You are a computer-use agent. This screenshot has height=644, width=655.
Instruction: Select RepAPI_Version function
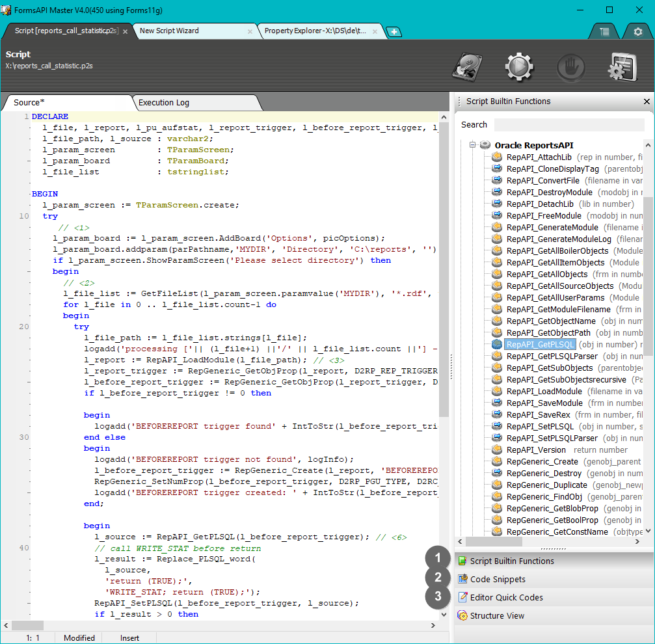pyautogui.click(x=536, y=449)
